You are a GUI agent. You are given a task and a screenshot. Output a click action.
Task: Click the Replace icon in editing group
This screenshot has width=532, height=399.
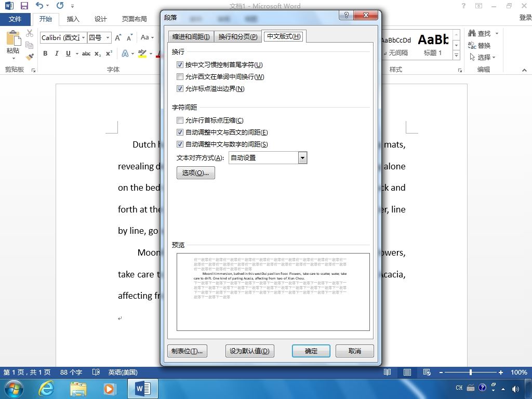point(472,45)
